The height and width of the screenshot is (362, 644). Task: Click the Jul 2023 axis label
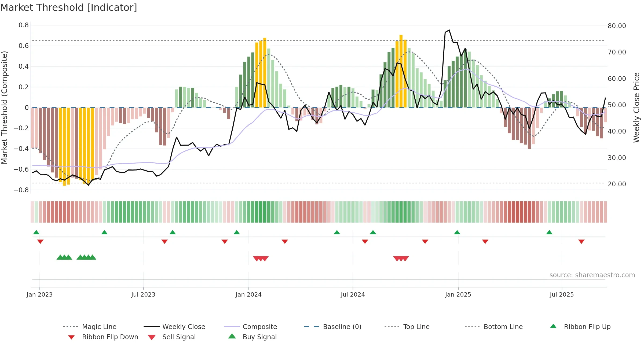pos(143,294)
